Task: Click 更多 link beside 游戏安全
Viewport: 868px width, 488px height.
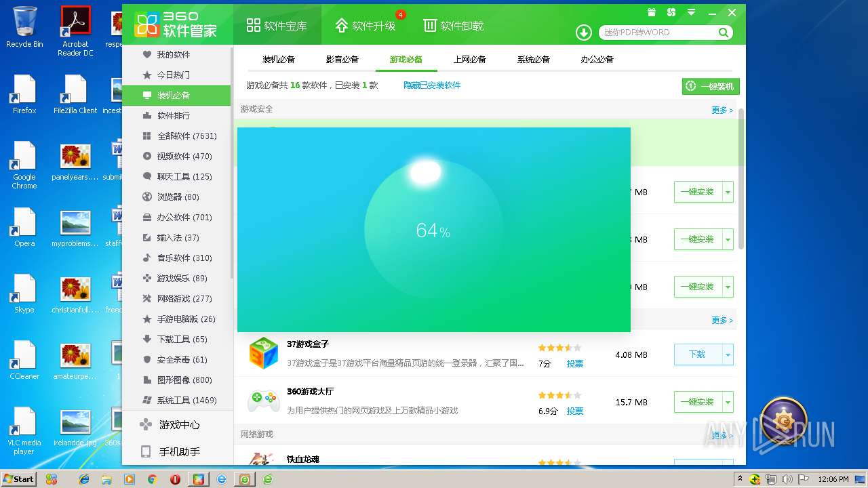Action: pyautogui.click(x=722, y=110)
